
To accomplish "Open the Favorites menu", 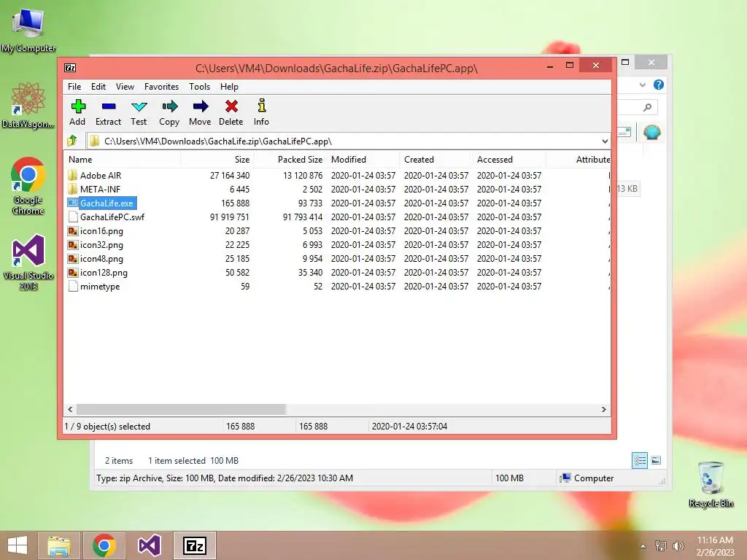I will point(161,87).
